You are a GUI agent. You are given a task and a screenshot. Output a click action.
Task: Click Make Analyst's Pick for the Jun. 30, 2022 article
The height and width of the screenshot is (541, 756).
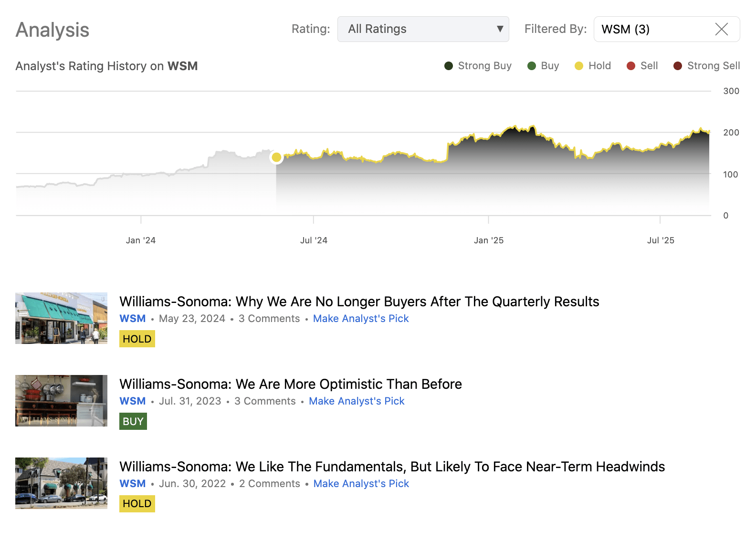pyautogui.click(x=361, y=484)
